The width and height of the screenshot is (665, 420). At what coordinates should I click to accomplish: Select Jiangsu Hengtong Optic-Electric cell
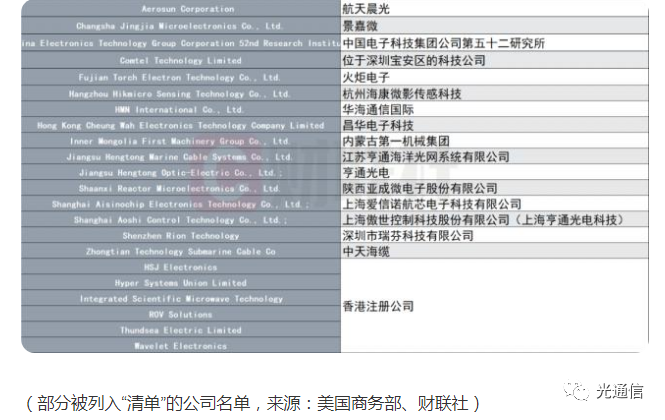tap(181, 172)
